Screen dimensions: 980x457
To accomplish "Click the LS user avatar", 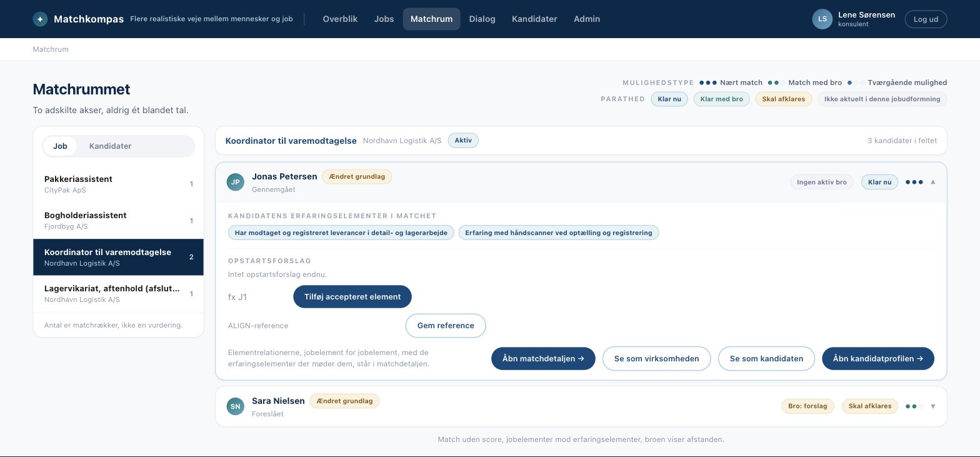I will click(822, 19).
